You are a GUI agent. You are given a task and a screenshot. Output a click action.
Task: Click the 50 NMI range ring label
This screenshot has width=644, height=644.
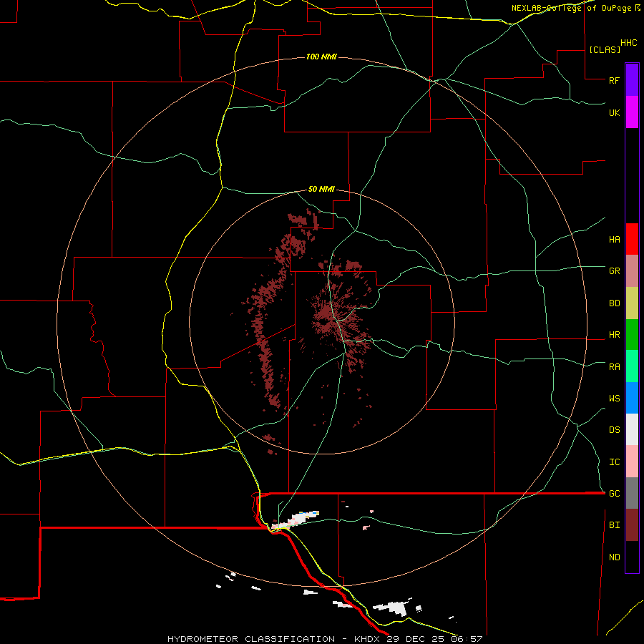(321, 189)
